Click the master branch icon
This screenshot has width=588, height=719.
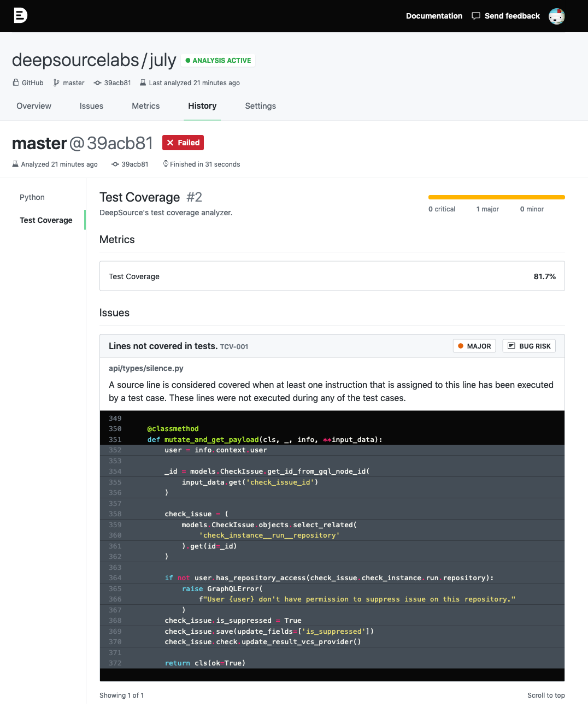point(56,82)
